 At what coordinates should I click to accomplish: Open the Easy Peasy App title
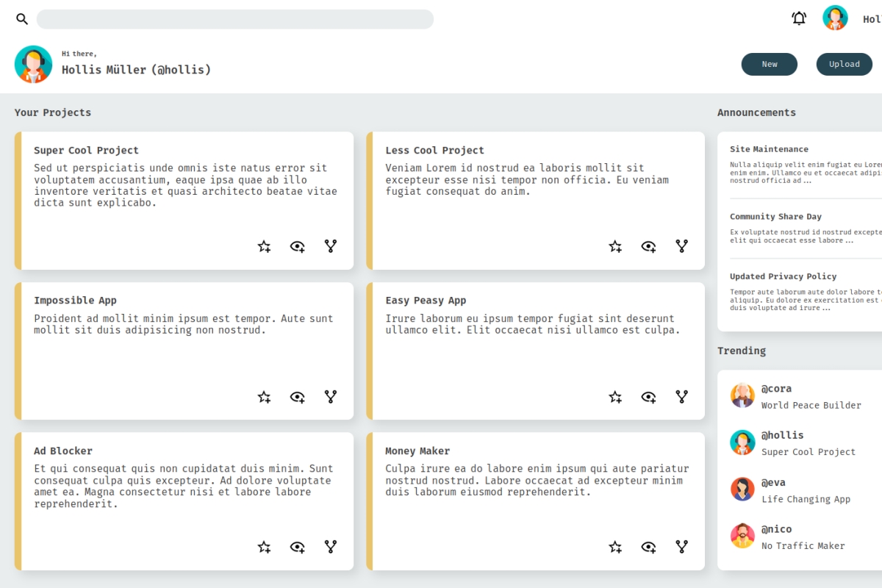pyautogui.click(x=426, y=300)
